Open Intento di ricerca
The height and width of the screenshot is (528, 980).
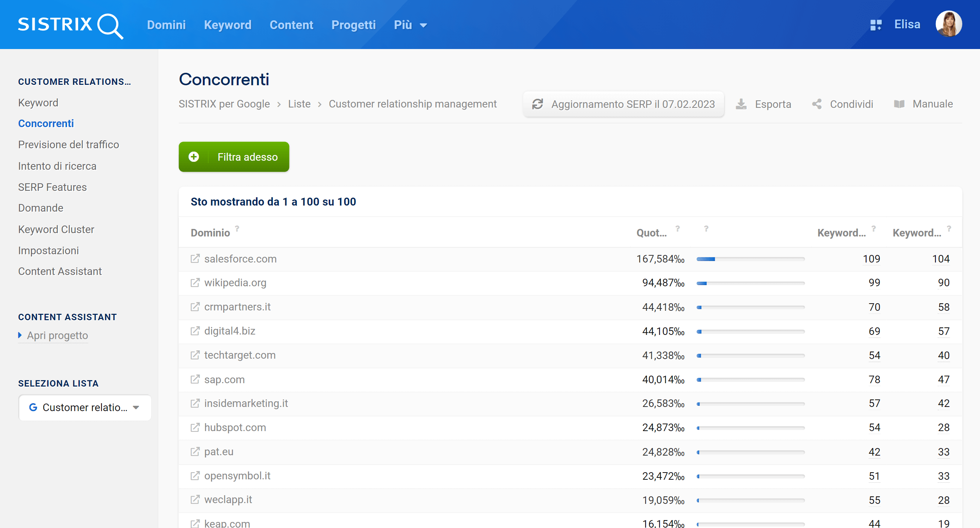point(57,166)
